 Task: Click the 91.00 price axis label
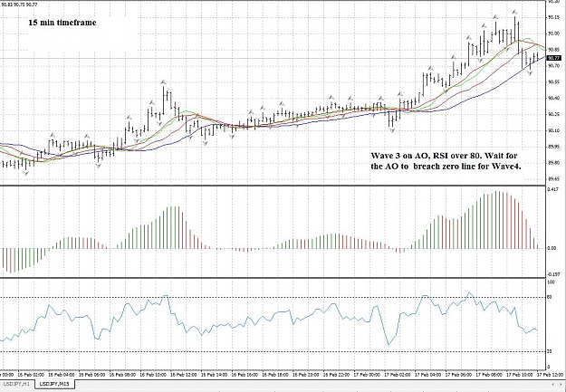tap(553, 33)
